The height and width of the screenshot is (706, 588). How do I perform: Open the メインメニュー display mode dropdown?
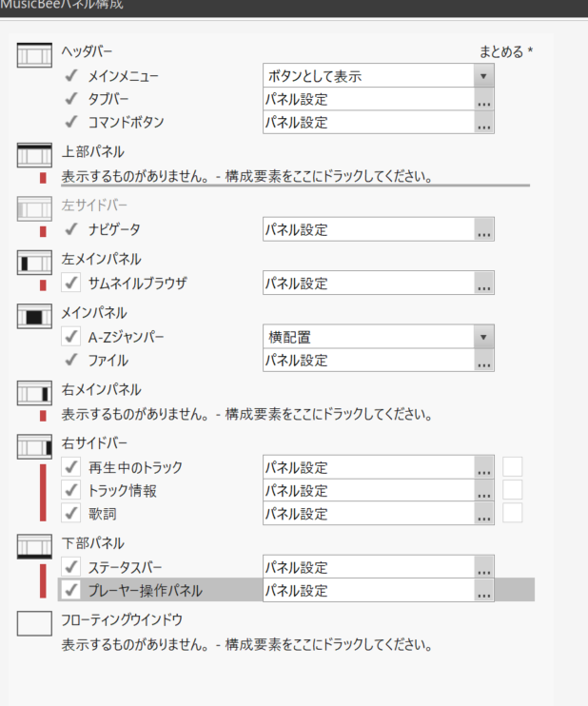(x=483, y=76)
